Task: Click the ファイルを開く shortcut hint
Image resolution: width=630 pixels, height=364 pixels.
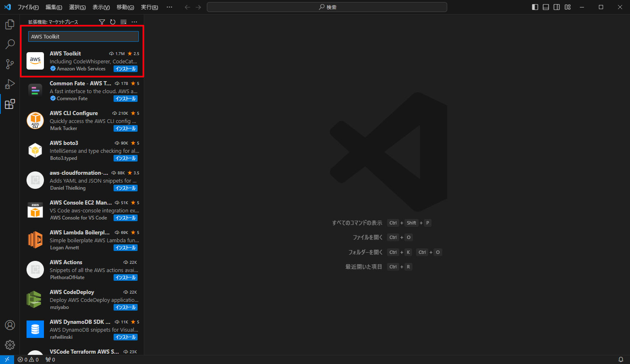Action: 368,237
